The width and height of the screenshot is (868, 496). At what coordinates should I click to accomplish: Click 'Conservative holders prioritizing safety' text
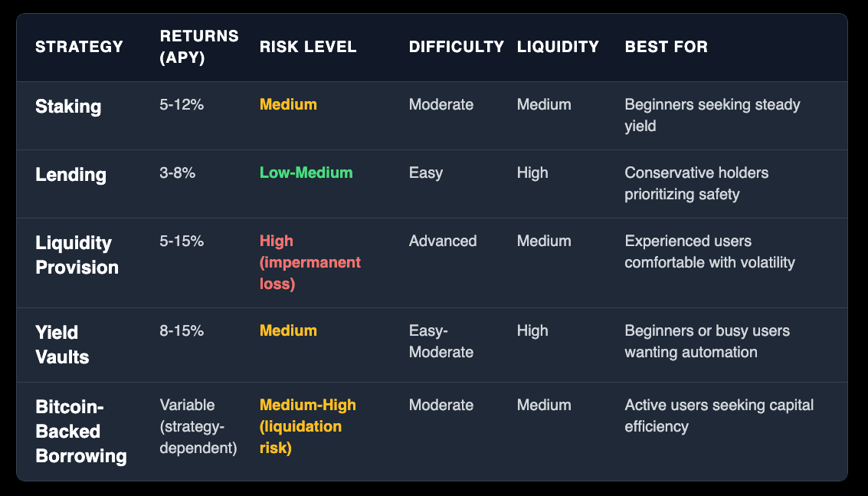(696, 183)
